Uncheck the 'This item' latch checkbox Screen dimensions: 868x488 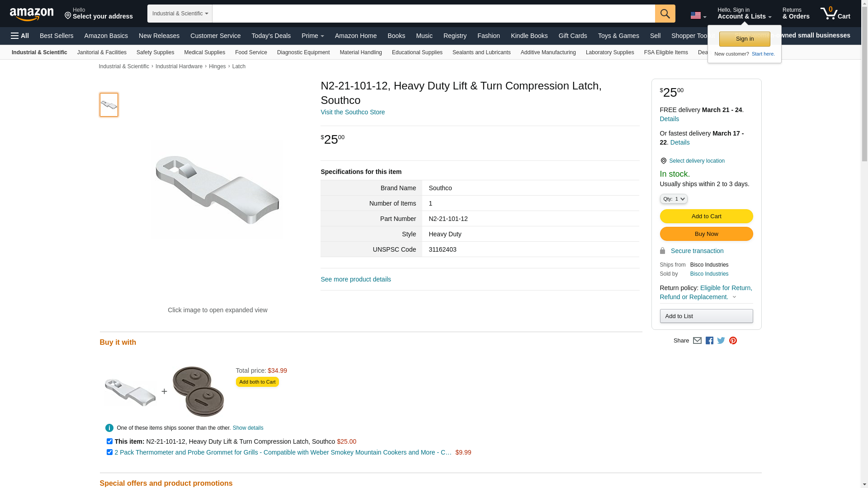pos(109,441)
